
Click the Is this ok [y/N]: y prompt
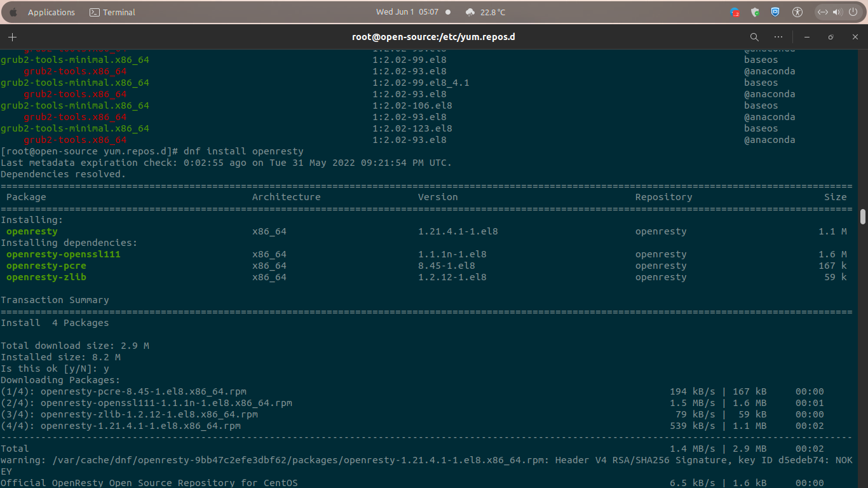tap(55, 369)
